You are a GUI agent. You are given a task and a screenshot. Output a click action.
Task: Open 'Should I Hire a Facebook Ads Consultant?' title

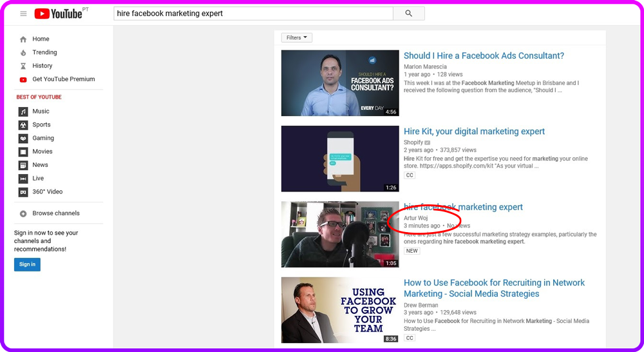click(x=484, y=55)
